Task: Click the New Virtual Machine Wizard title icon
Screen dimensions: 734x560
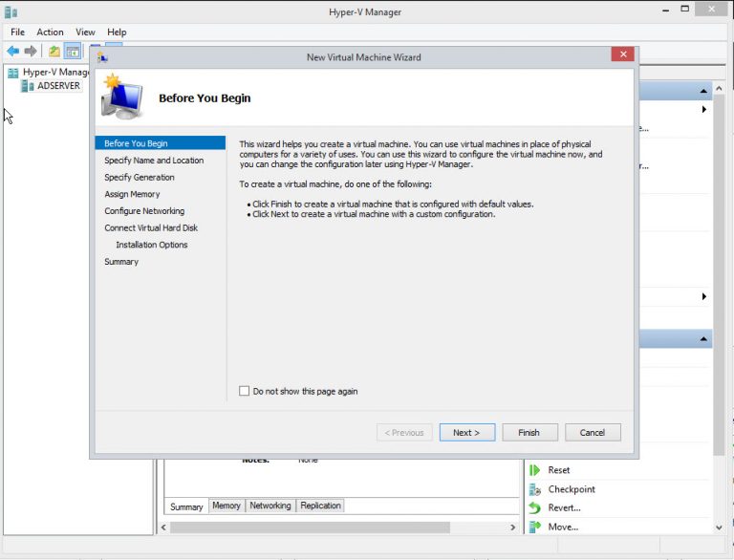Action: click(x=102, y=57)
